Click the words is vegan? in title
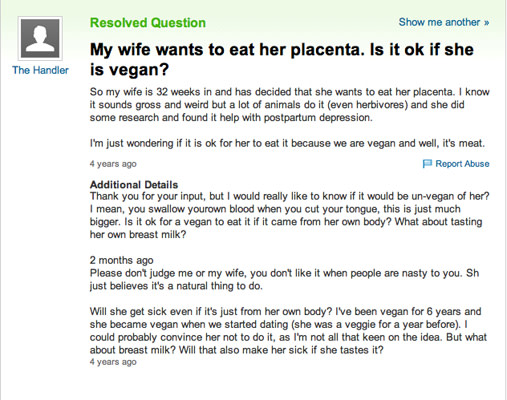The image size is (507, 400). pyautogui.click(x=129, y=70)
